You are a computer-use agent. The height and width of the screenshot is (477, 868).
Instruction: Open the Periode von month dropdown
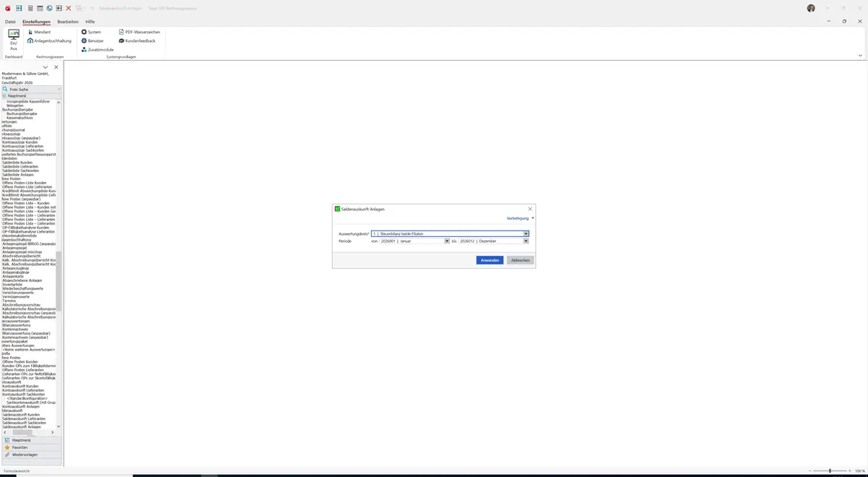pos(447,241)
